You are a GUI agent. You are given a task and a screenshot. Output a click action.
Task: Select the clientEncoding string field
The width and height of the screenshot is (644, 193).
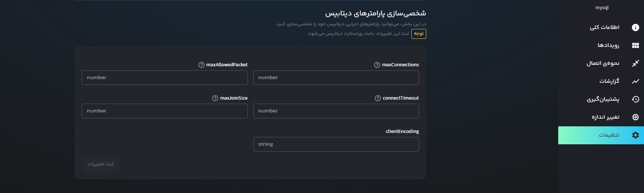pyautogui.click(x=336, y=144)
